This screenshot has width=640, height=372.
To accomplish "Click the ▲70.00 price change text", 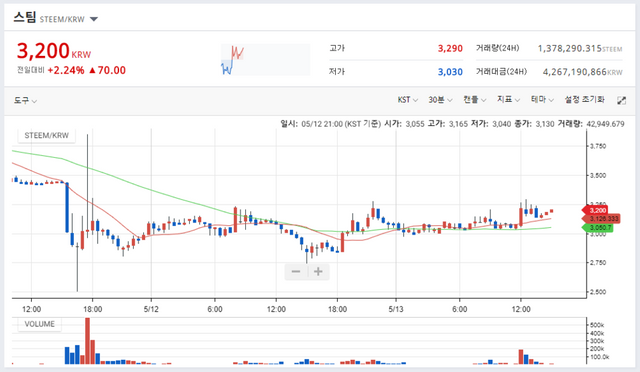I will [x=107, y=70].
